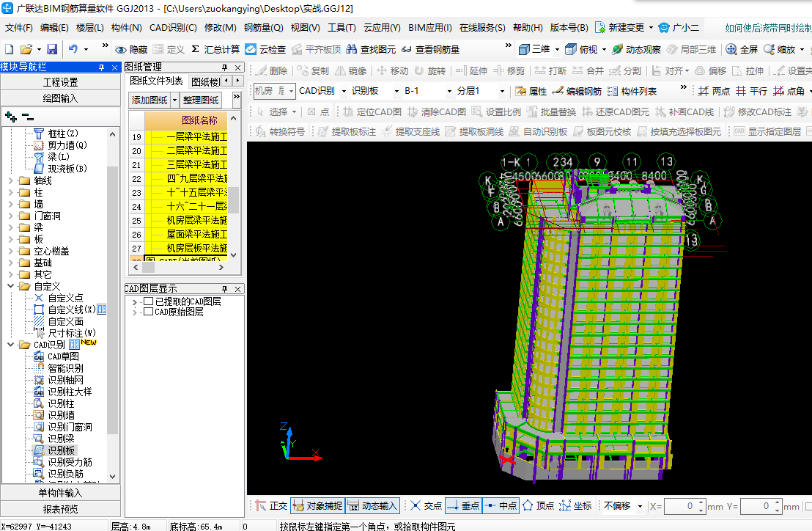Toggle 交点 snap

point(427,505)
